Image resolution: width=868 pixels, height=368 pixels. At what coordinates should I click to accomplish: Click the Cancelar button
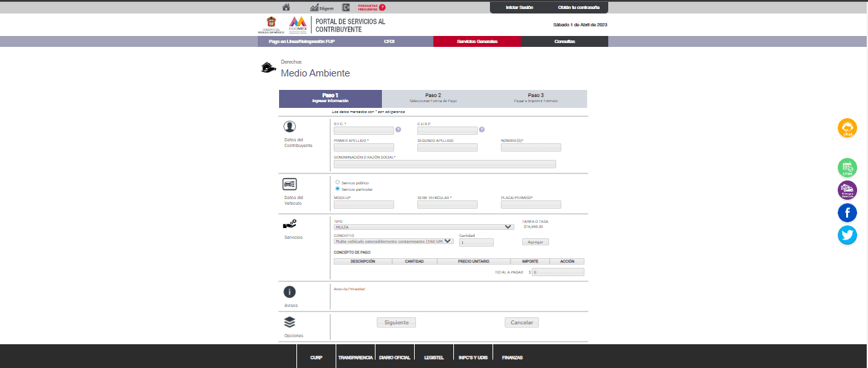click(521, 322)
